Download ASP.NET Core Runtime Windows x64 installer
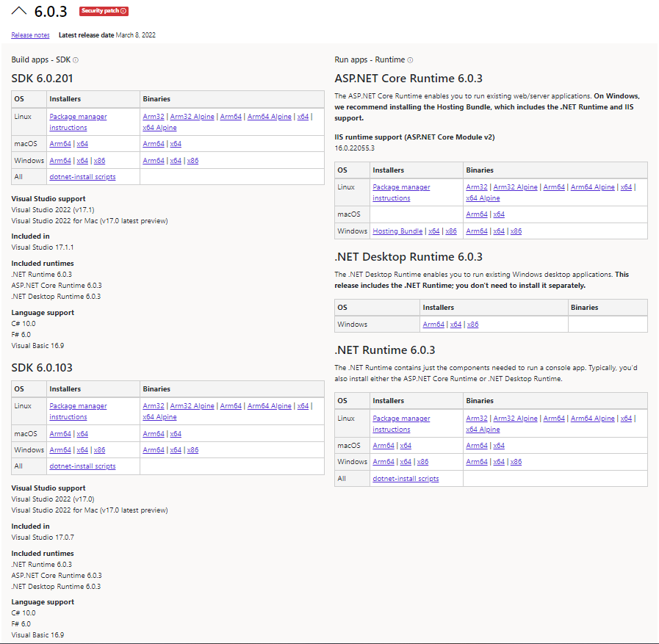 434,231
